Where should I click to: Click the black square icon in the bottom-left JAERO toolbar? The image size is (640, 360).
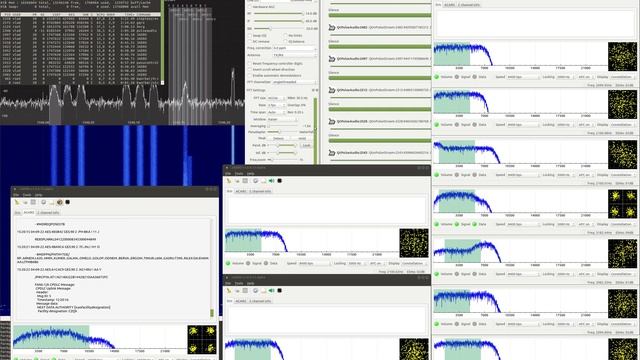tap(68, 202)
